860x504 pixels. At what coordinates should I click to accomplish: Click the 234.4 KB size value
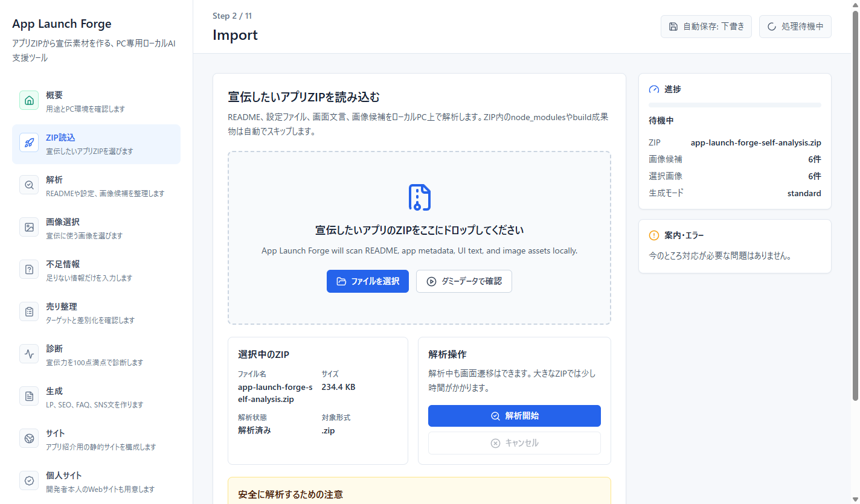pos(338,387)
